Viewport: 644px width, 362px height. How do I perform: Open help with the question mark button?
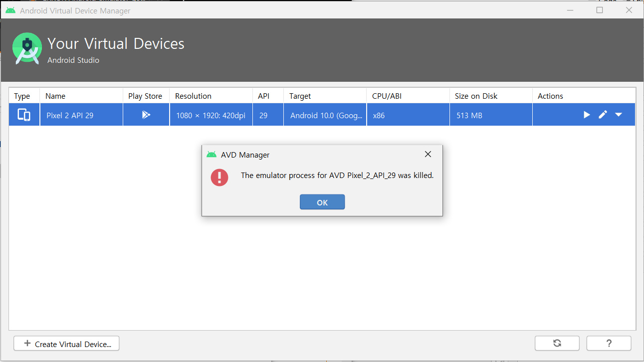click(609, 343)
